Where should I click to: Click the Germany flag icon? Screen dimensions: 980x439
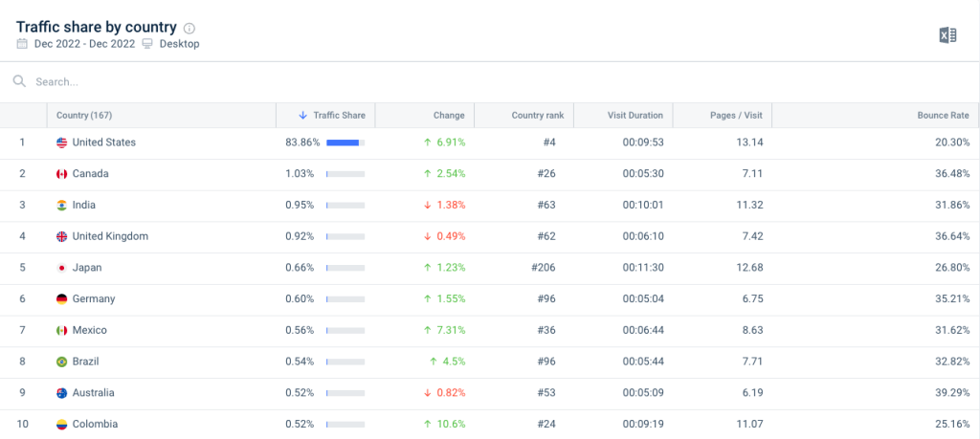[62, 299]
